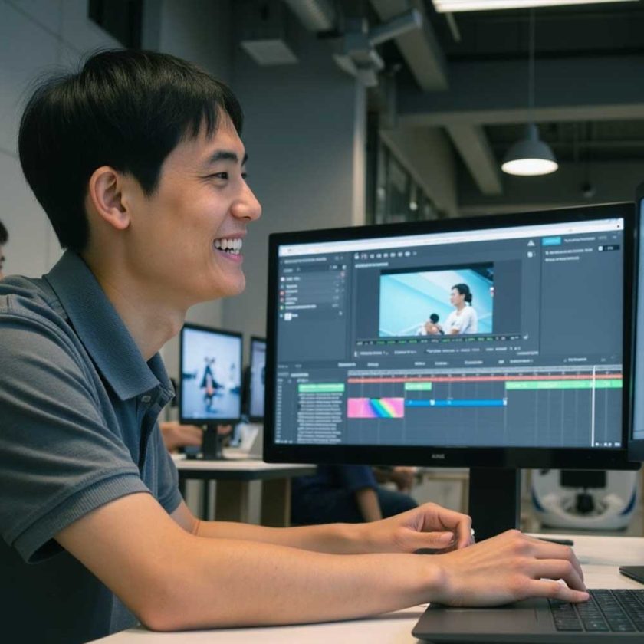Viewport: 644px width, 644px height.
Task: Click the red icon in the left panel list
Action: click(282, 293)
